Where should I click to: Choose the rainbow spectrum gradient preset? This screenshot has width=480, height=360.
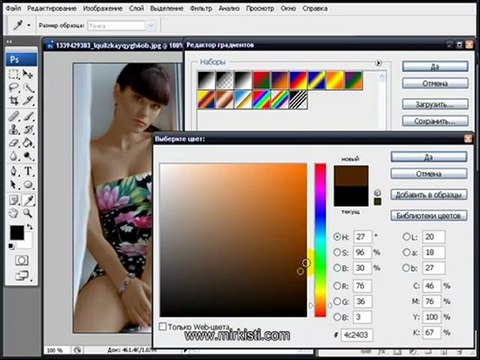(261, 99)
